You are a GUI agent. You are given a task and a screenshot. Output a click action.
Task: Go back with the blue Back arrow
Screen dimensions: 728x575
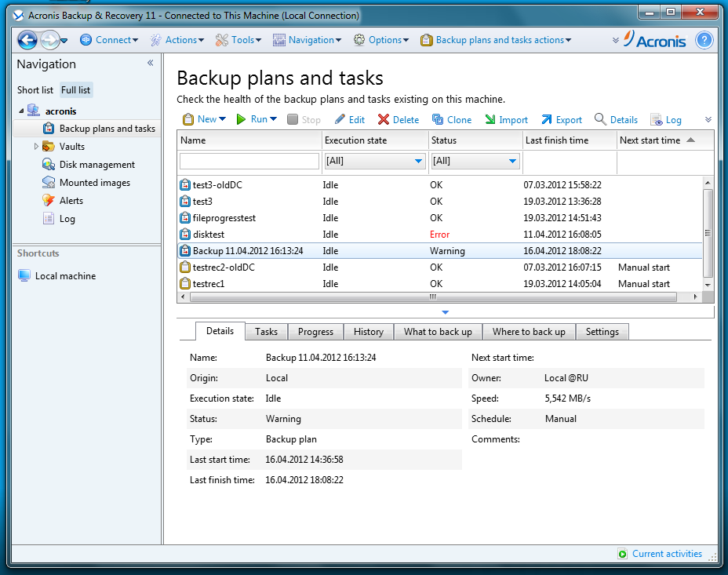click(27, 40)
